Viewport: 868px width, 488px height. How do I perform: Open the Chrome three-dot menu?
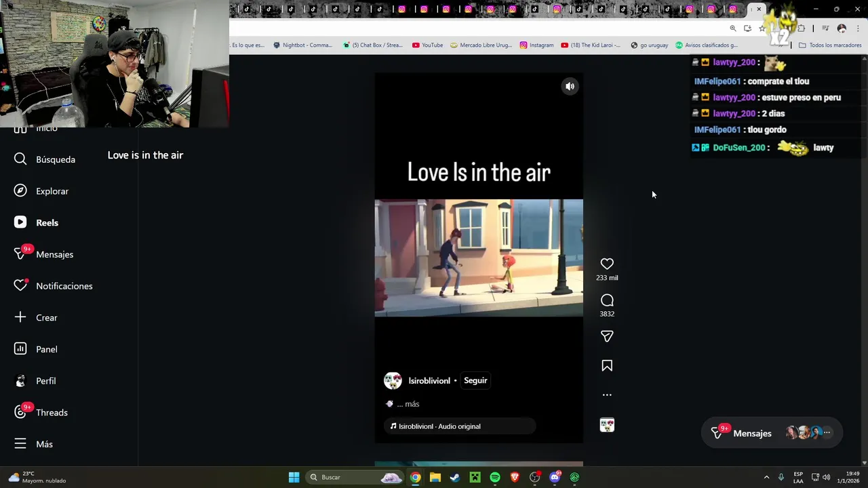(858, 28)
